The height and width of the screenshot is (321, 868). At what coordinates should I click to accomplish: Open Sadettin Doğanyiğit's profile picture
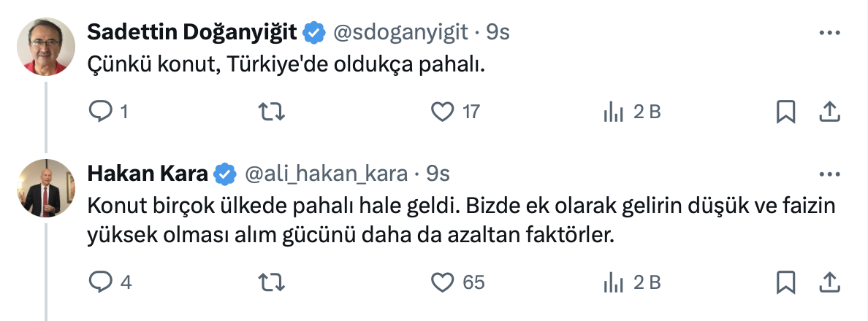pos(45,47)
